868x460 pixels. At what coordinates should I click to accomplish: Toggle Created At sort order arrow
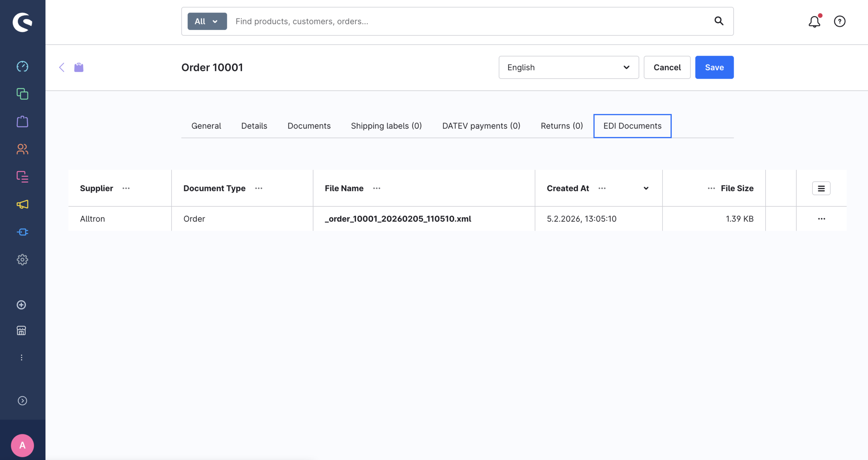click(x=646, y=188)
